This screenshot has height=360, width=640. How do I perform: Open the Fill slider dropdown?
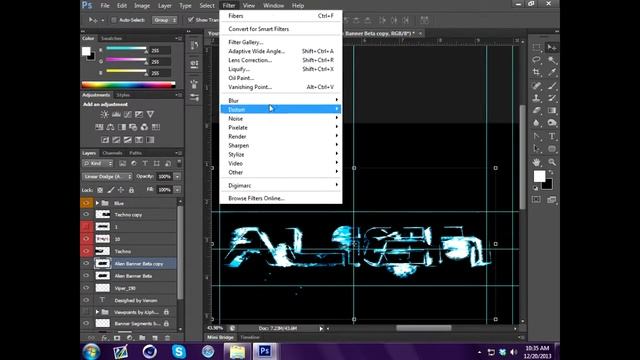coord(178,190)
